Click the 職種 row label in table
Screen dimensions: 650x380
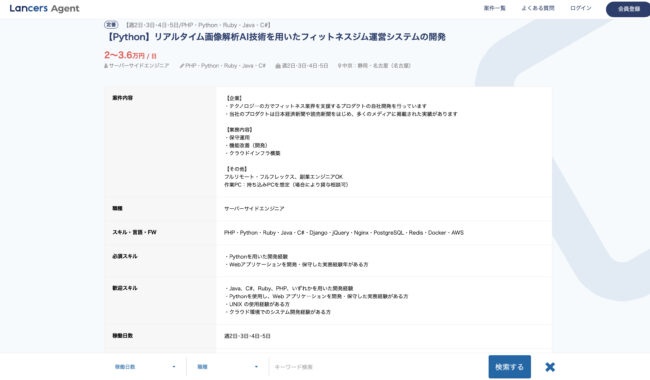click(117, 208)
